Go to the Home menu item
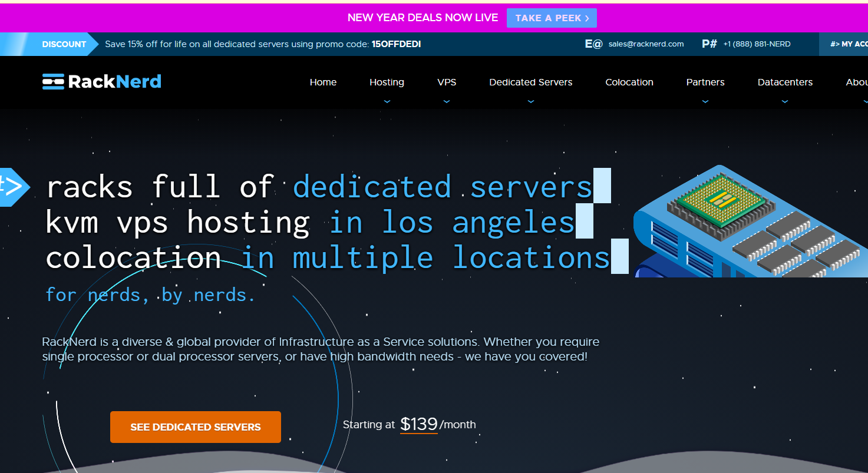Image resolution: width=868 pixels, height=473 pixels. pos(323,82)
